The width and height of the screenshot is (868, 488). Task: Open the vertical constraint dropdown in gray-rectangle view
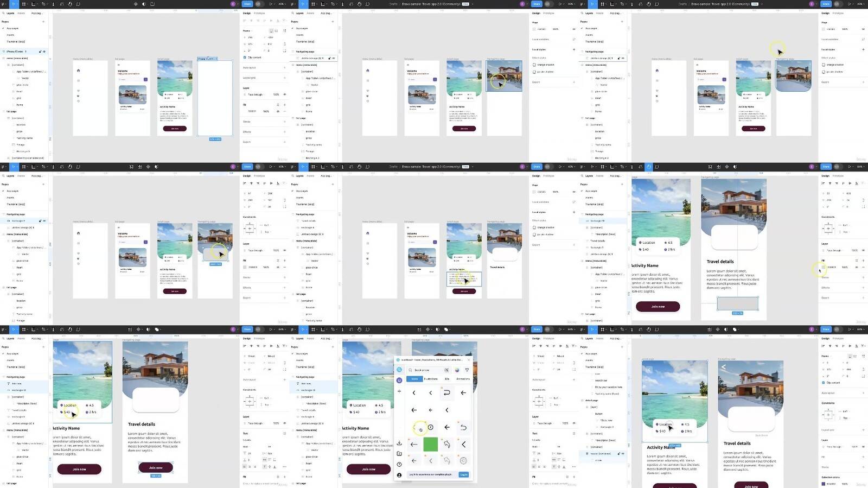coord(843,232)
